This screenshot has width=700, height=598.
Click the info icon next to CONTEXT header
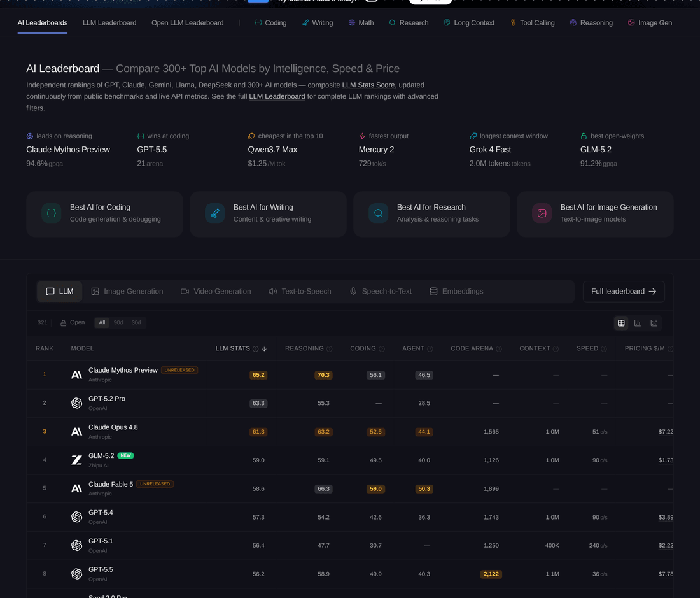tap(556, 349)
